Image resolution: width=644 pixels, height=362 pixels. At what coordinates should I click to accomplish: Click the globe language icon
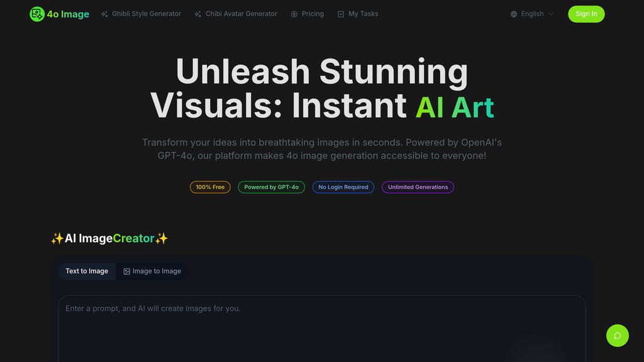coord(514,14)
